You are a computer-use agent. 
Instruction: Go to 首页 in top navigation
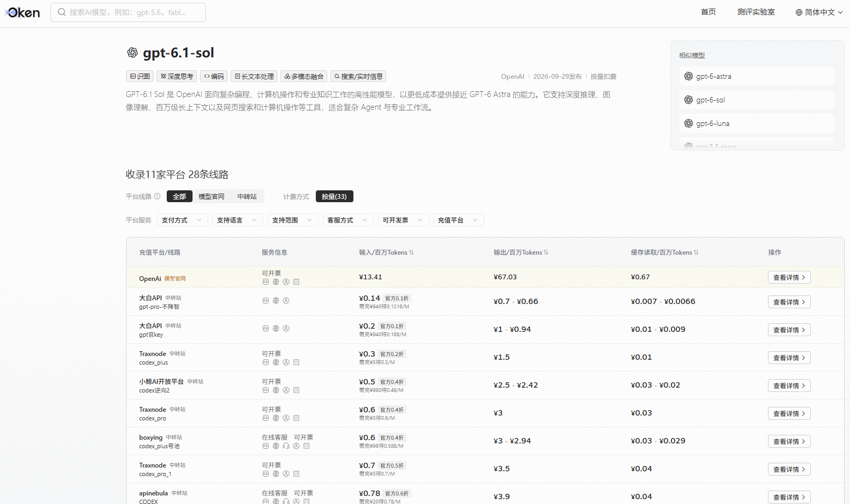pyautogui.click(x=708, y=12)
